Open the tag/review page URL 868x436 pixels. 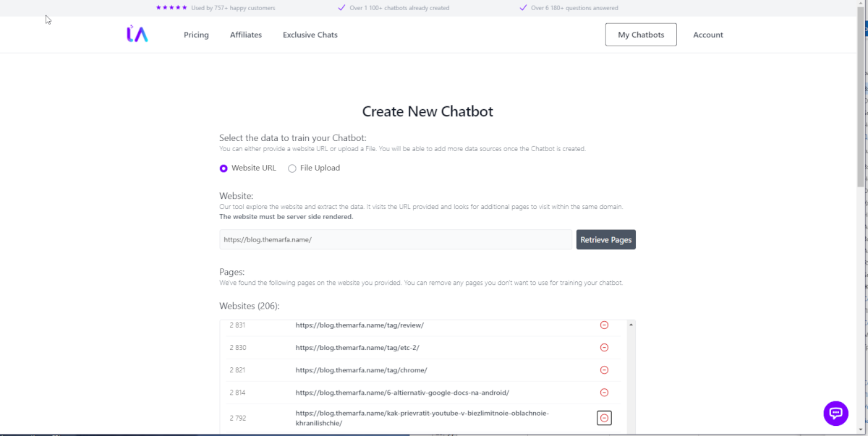coord(359,325)
